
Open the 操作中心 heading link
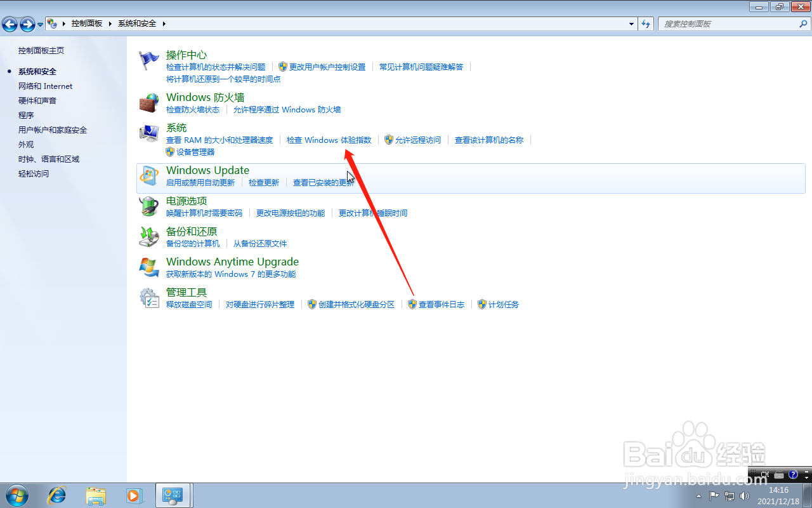tap(187, 55)
